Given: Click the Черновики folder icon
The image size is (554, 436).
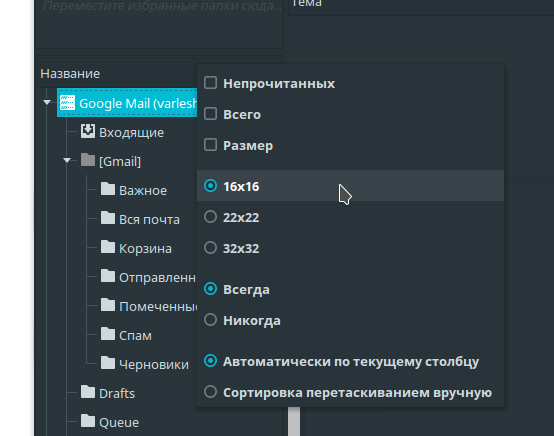Looking at the screenshot, I should coord(108,363).
